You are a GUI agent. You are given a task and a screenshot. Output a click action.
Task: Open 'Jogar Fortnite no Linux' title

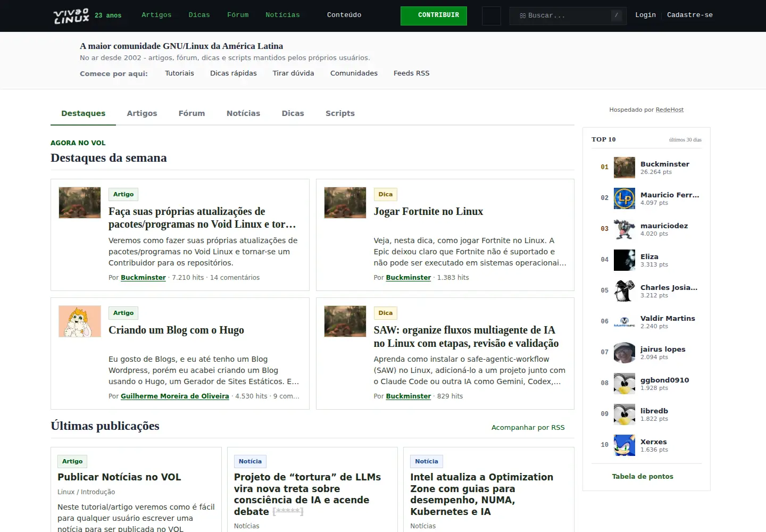[428, 211]
